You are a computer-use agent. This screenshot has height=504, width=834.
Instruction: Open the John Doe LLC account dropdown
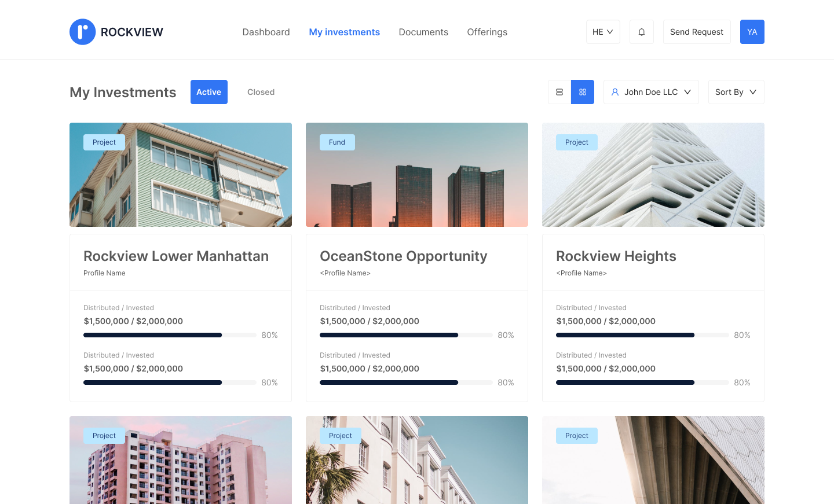point(651,91)
